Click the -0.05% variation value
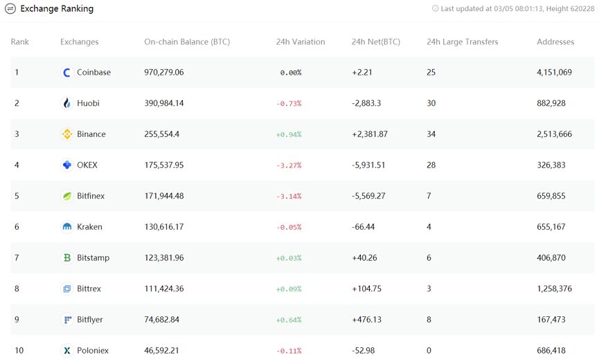This screenshot has width=599, height=364. pyautogui.click(x=289, y=227)
